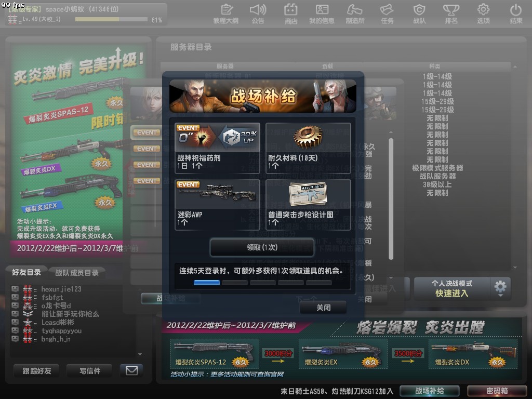The height and width of the screenshot is (399, 532).
Task: Click the server list scroll-down arrow
Action: [515, 268]
